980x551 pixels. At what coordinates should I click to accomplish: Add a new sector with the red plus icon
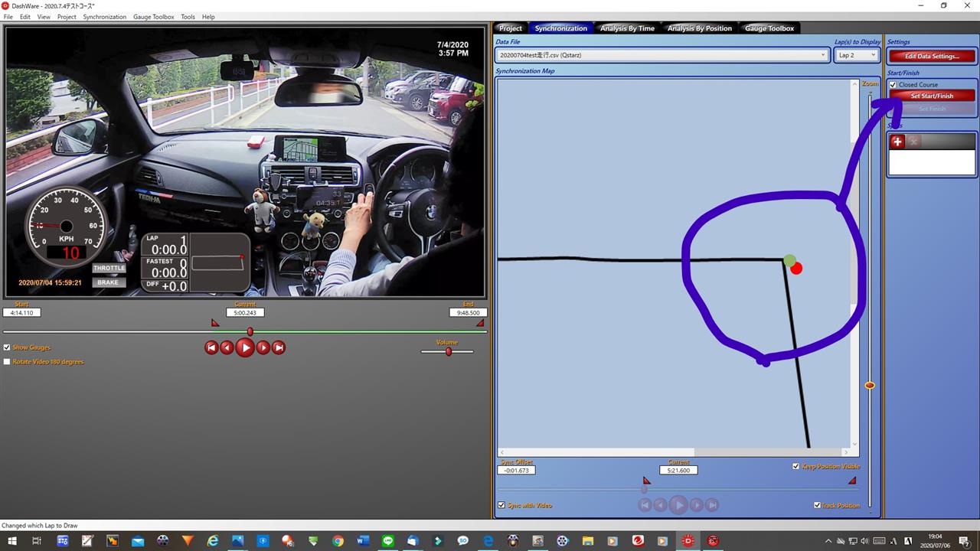coord(897,142)
